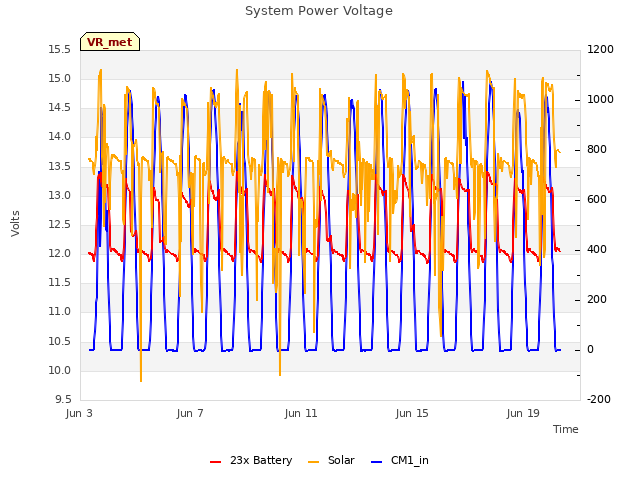Click the 15.0 left axis value
Image resolution: width=640 pixels, height=480 pixels.
click(x=60, y=78)
